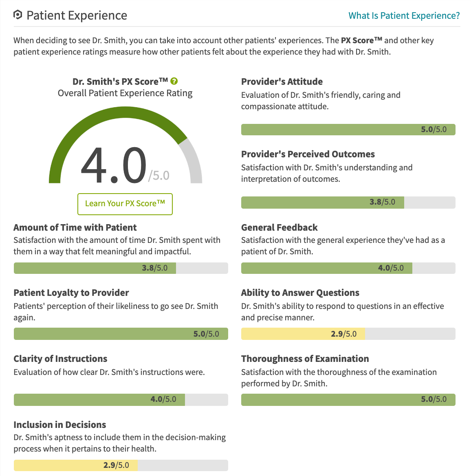
Task: Select the Patient Loyalty to Provider bar
Action: (121, 334)
